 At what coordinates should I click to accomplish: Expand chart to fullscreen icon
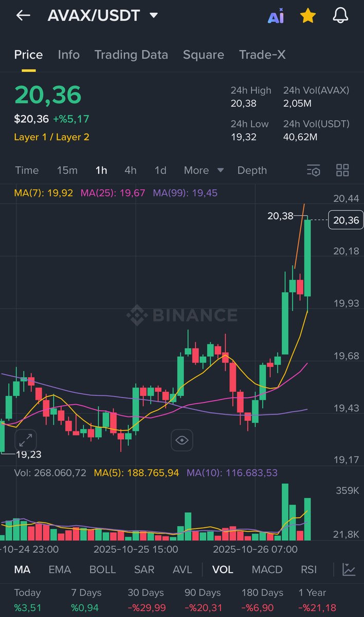[26, 440]
